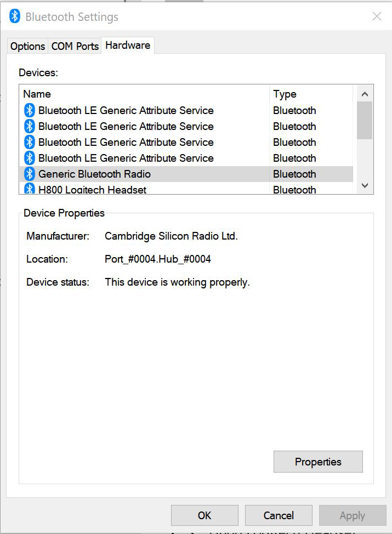Image resolution: width=392 pixels, height=534 pixels.
Task: Click the first Bluetooth LE service icon
Action: (29, 110)
